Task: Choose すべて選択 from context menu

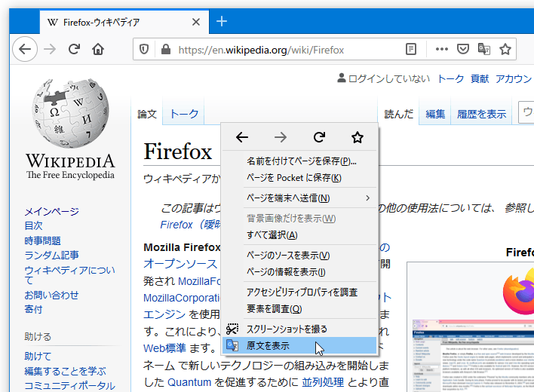Action: [299, 235]
